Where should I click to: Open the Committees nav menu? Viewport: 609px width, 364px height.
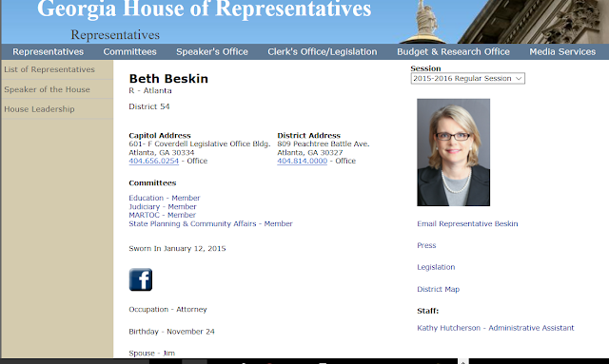(x=129, y=51)
